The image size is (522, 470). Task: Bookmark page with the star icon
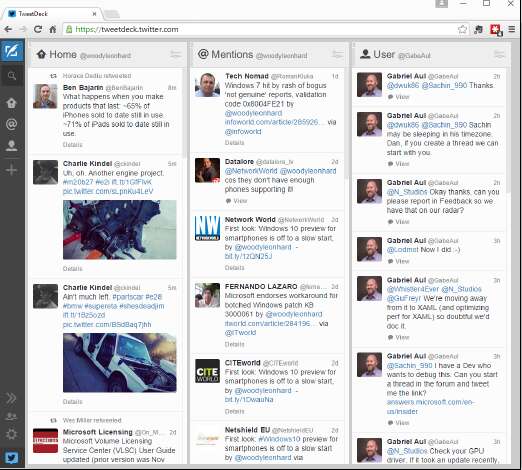[x=462, y=29]
